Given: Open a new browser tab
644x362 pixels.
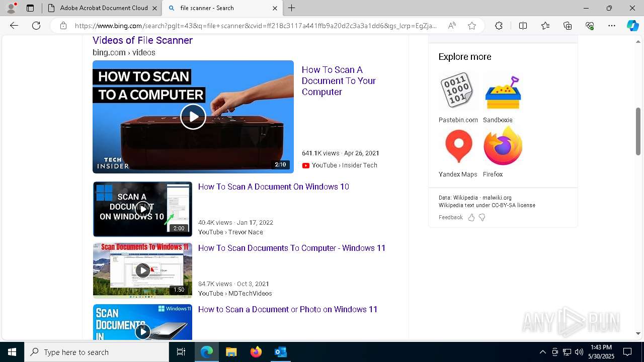Looking at the screenshot, I should [292, 8].
